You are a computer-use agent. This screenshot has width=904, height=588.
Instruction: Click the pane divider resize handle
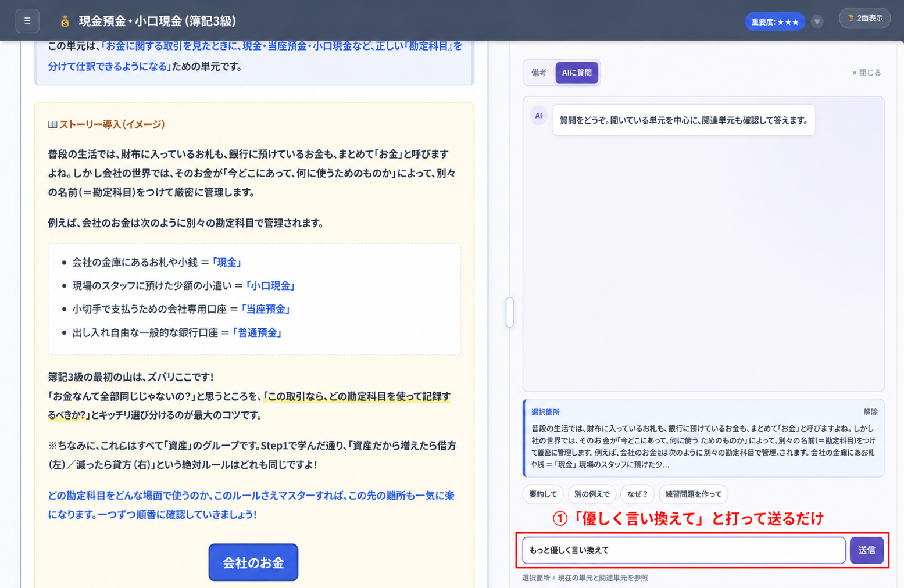tap(510, 313)
